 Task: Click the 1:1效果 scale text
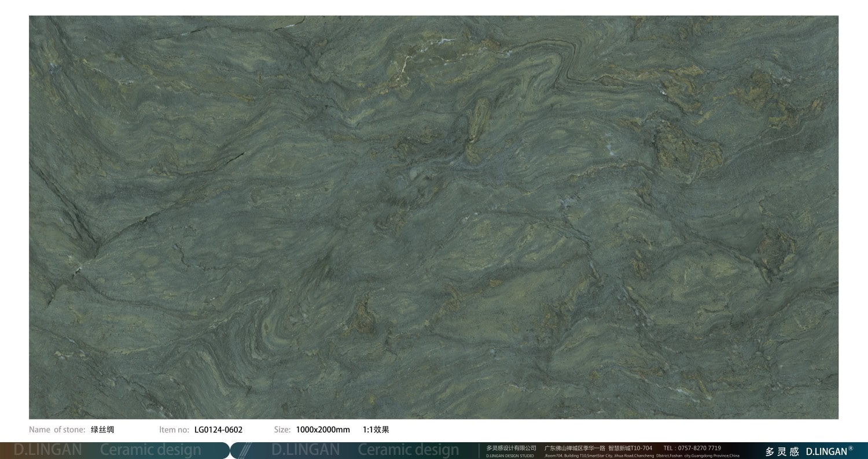(x=376, y=430)
